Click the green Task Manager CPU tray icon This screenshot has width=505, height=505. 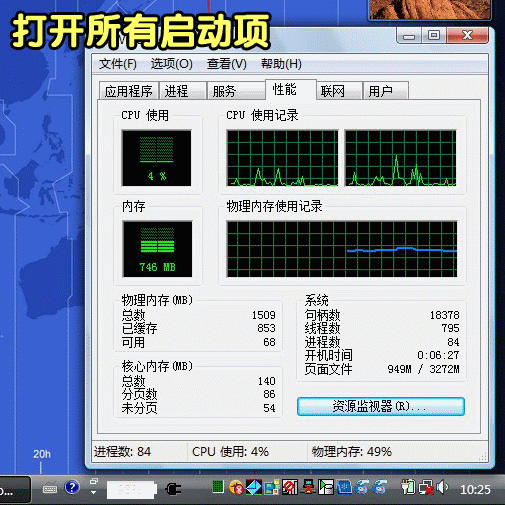point(218,486)
